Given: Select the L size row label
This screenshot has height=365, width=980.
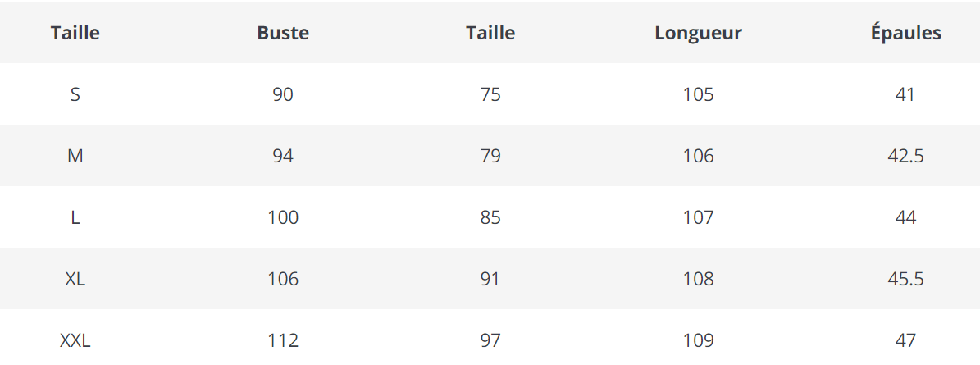Looking at the screenshot, I should 75,217.
